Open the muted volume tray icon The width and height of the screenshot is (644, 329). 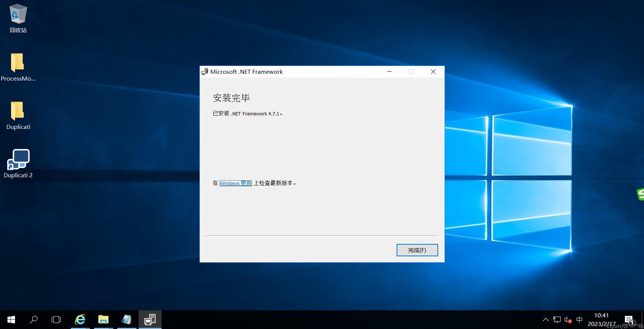[568, 320]
